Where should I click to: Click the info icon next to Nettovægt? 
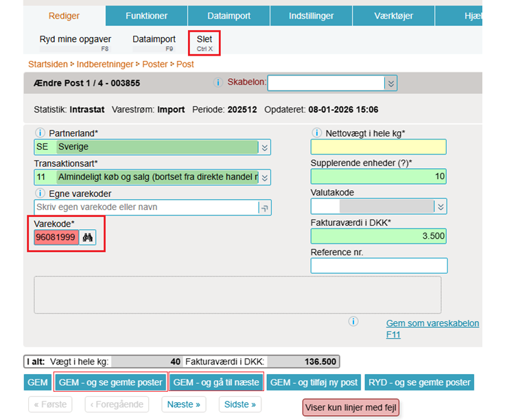coord(316,133)
